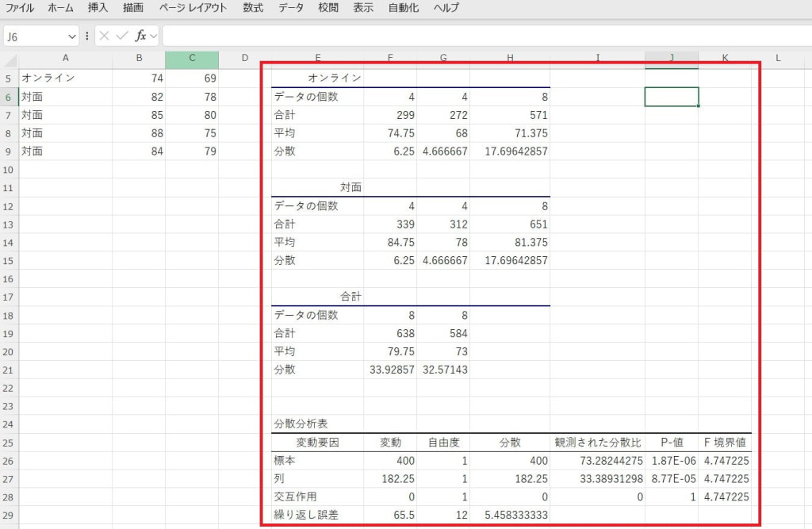Select cell with value 73.28244275

[597, 460]
